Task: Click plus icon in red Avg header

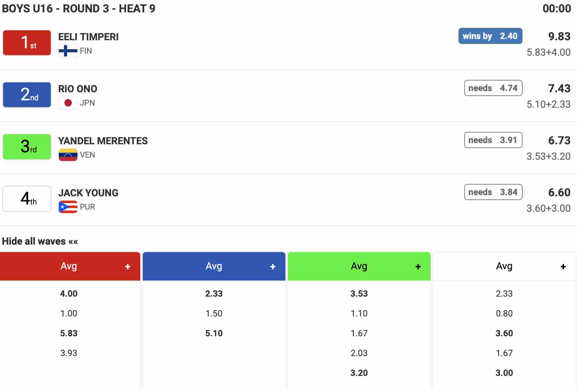Action: [x=128, y=267]
